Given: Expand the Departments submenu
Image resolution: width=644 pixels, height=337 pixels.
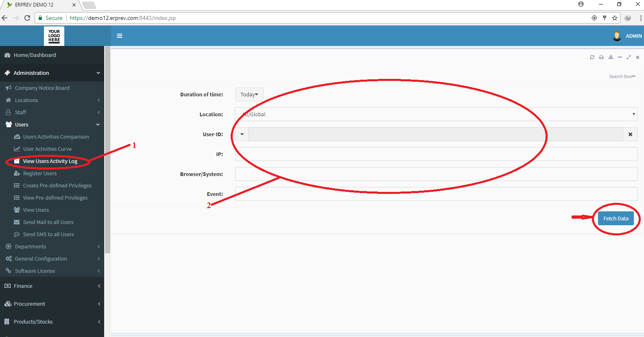Looking at the screenshot, I should [52, 246].
